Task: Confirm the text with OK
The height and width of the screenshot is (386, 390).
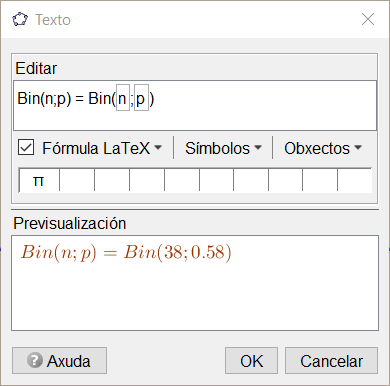Action: click(x=251, y=361)
